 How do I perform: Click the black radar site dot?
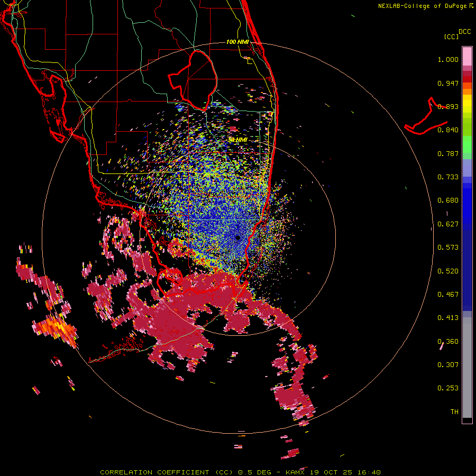point(238,237)
